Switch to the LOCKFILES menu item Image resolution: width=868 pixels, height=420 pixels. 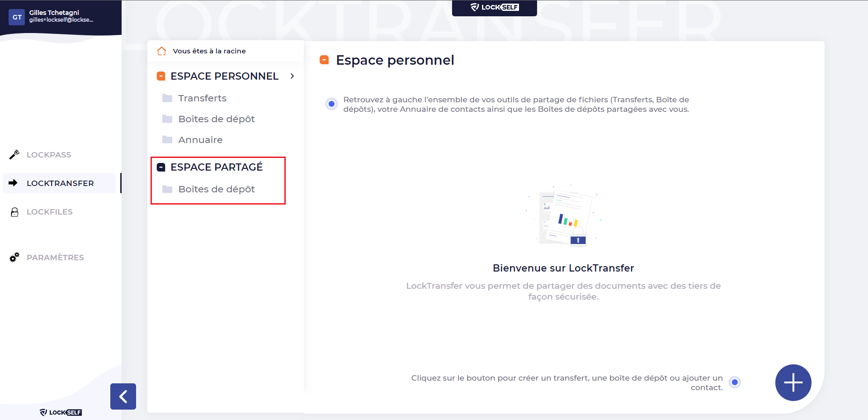click(49, 212)
